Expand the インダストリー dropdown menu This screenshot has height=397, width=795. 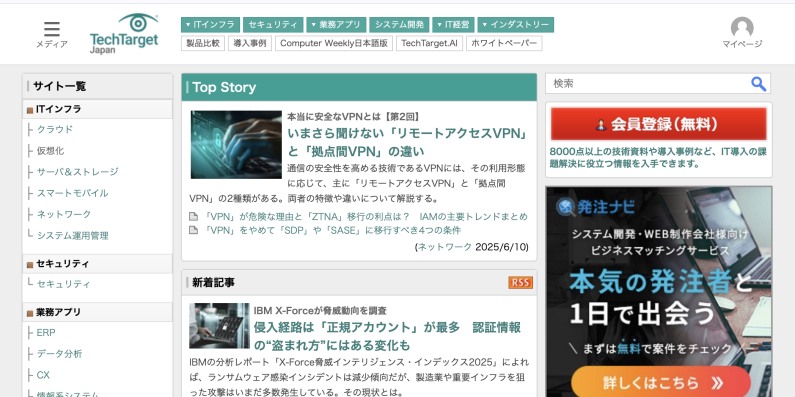coord(516,25)
